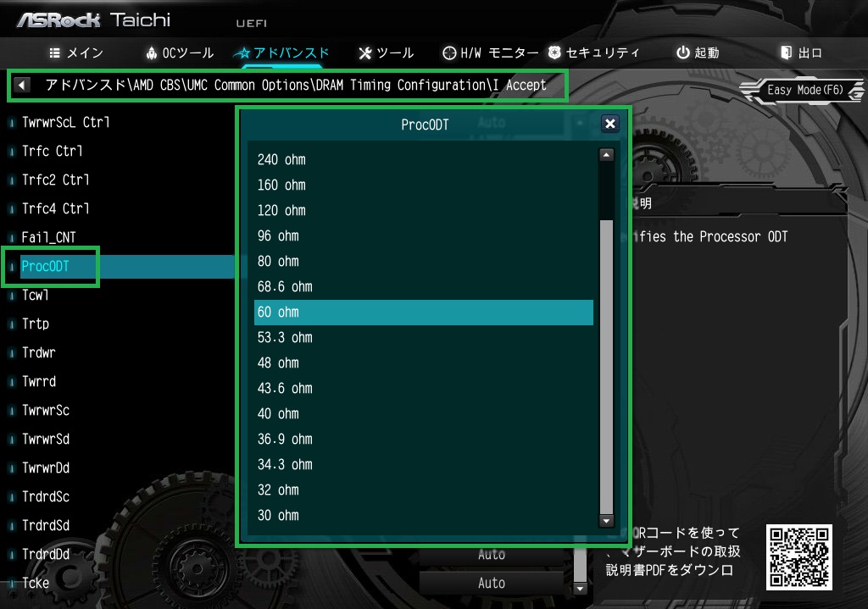Select 53.3 ohm option

pyautogui.click(x=424, y=338)
